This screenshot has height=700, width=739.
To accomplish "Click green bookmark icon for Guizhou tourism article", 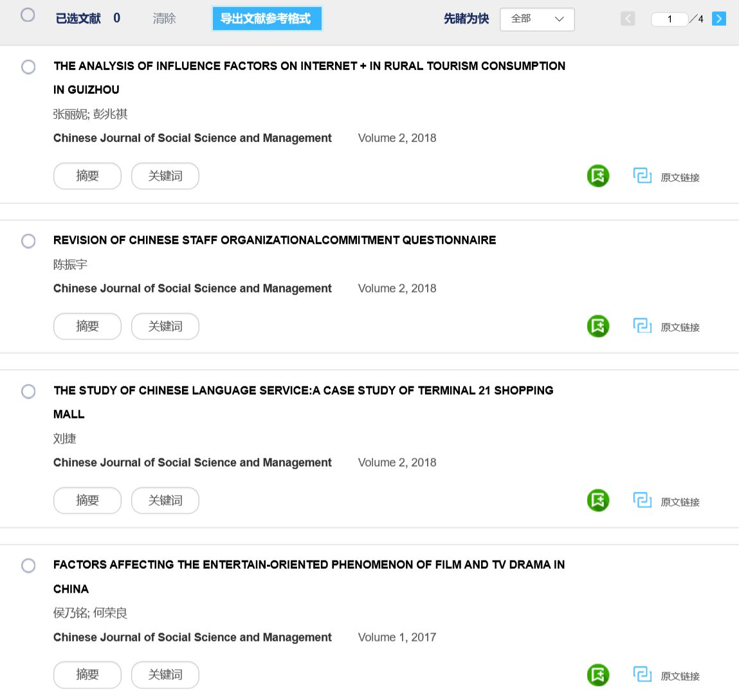I will (x=598, y=175).
